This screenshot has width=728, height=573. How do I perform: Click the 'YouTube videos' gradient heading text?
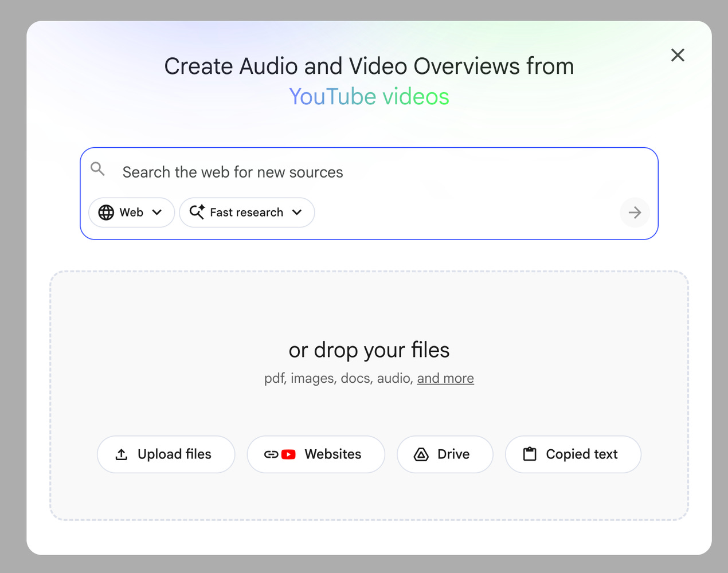tap(369, 96)
